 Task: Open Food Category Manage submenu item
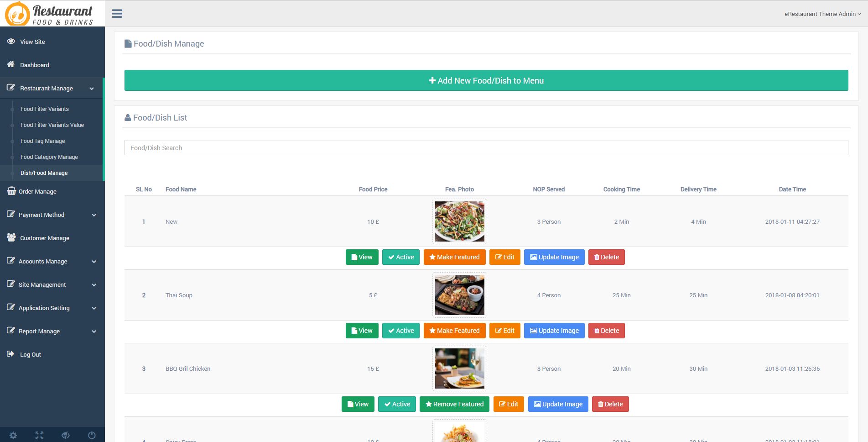click(x=49, y=157)
